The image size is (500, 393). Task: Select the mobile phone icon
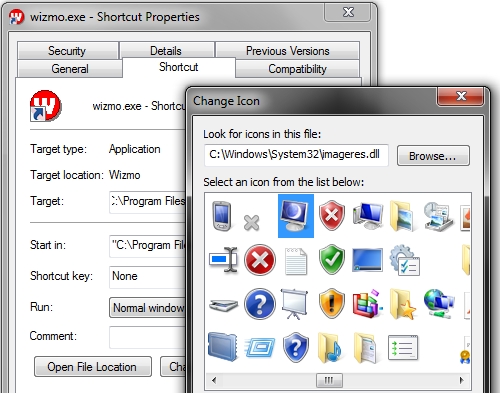pos(222,216)
